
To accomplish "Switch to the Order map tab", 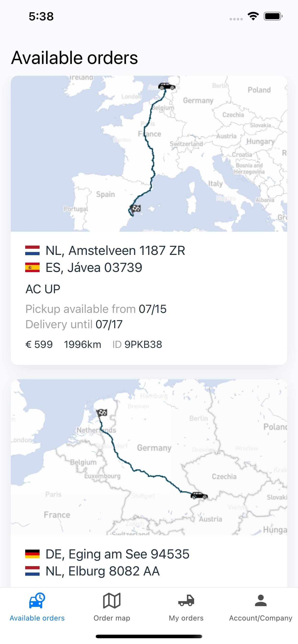I will pyautogui.click(x=112, y=607).
